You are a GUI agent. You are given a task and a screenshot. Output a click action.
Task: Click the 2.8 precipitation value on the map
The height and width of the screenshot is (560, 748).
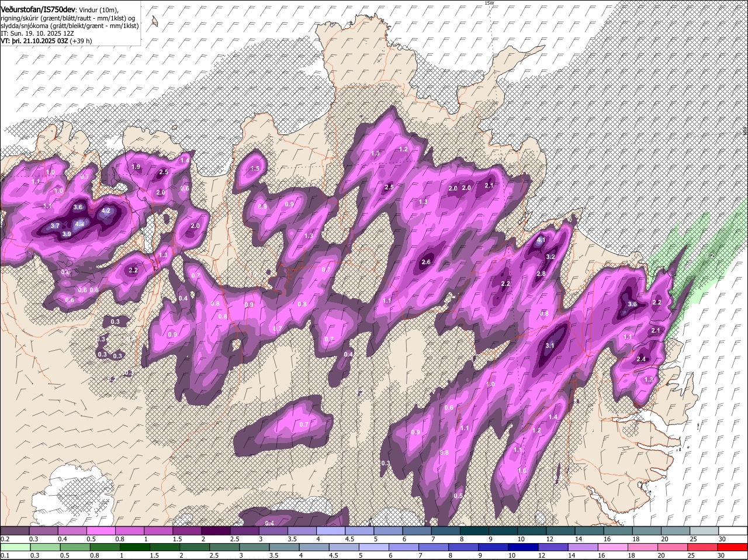tap(541, 274)
